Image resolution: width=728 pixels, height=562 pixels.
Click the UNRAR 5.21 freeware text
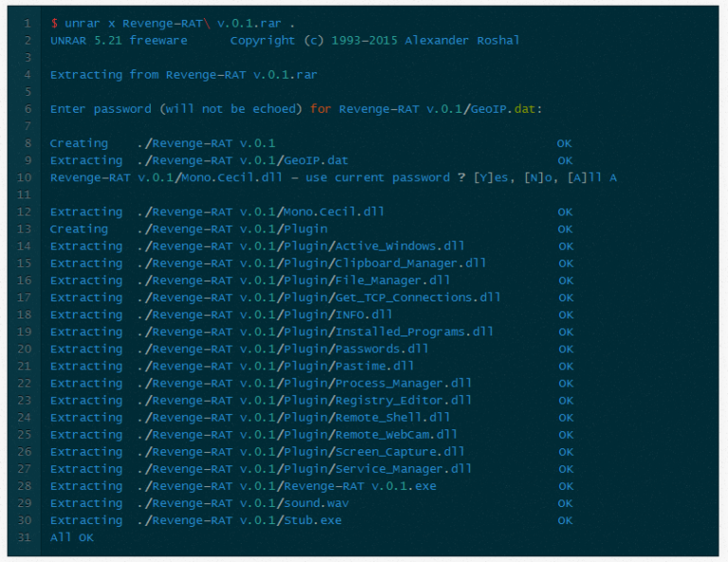[x=118, y=40]
